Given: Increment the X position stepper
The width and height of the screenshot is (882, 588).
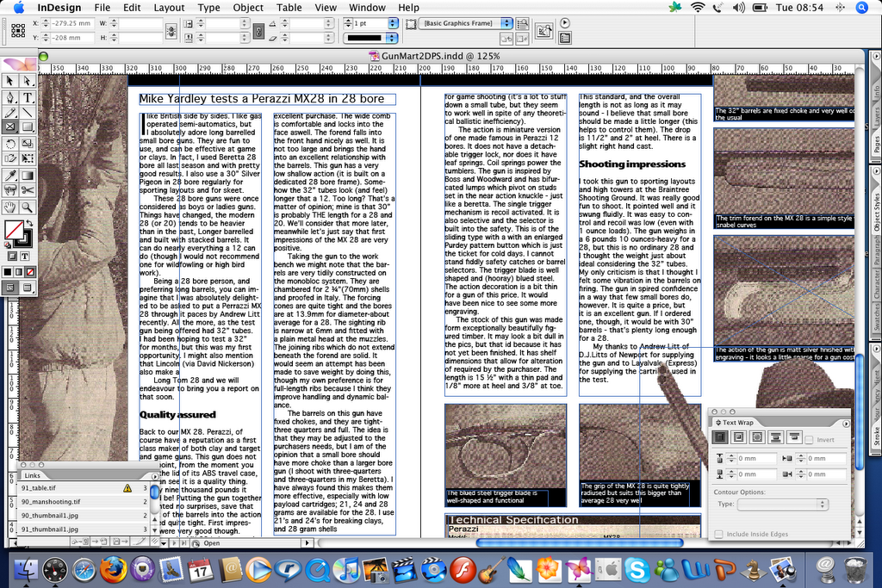Looking at the screenshot, I should 45,22.
